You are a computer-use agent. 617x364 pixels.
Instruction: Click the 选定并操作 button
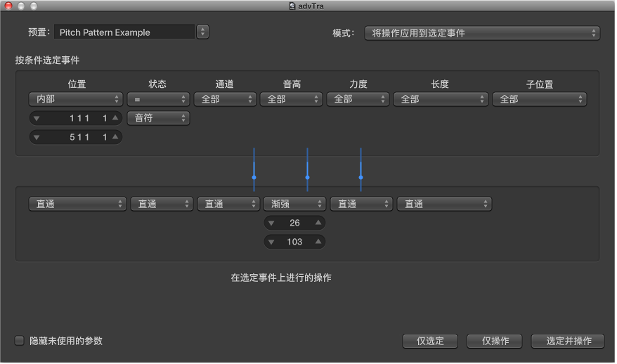(x=568, y=342)
